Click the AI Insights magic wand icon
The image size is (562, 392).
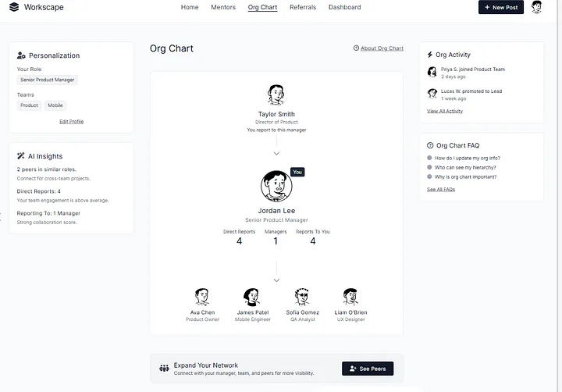pyautogui.click(x=21, y=156)
